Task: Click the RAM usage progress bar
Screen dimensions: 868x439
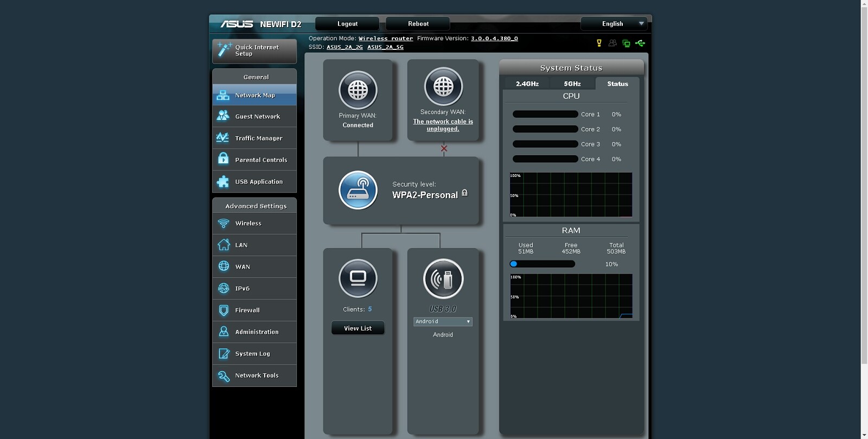Action: coord(542,264)
